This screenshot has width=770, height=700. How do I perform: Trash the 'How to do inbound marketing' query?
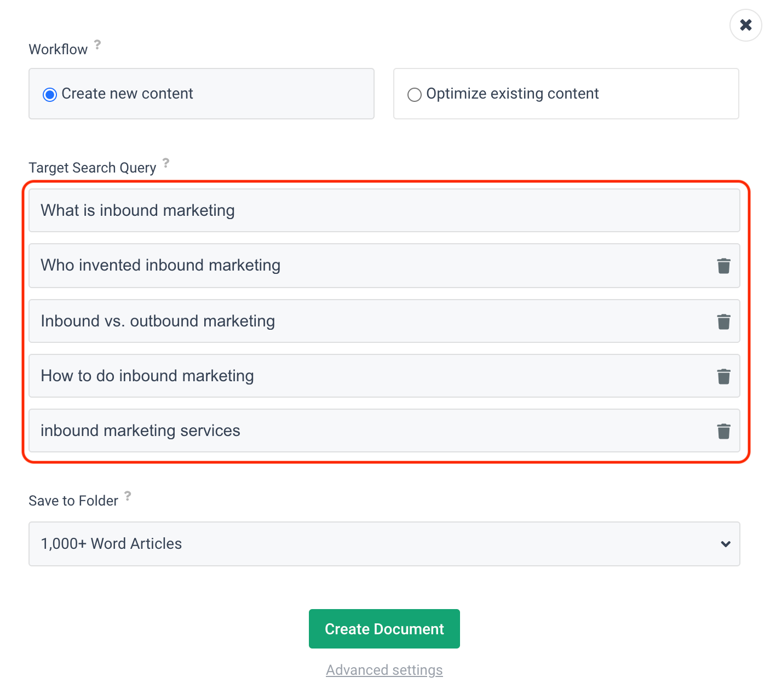click(x=723, y=376)
